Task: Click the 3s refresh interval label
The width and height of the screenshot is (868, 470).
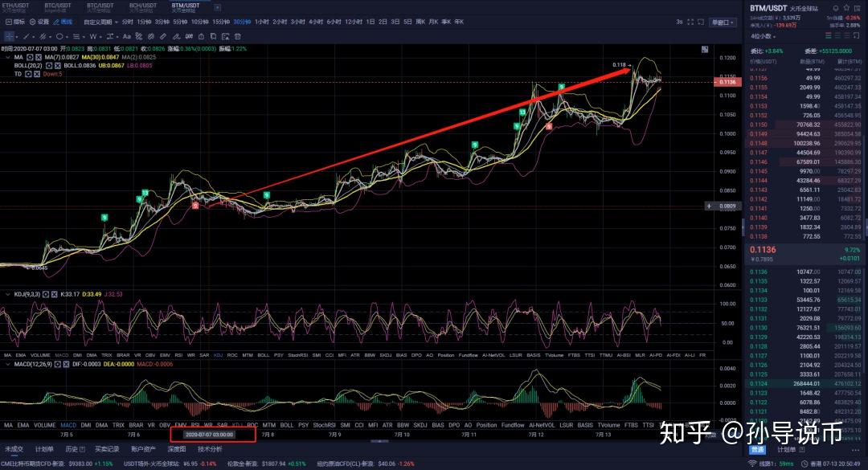Action: (x=679, y=22)
